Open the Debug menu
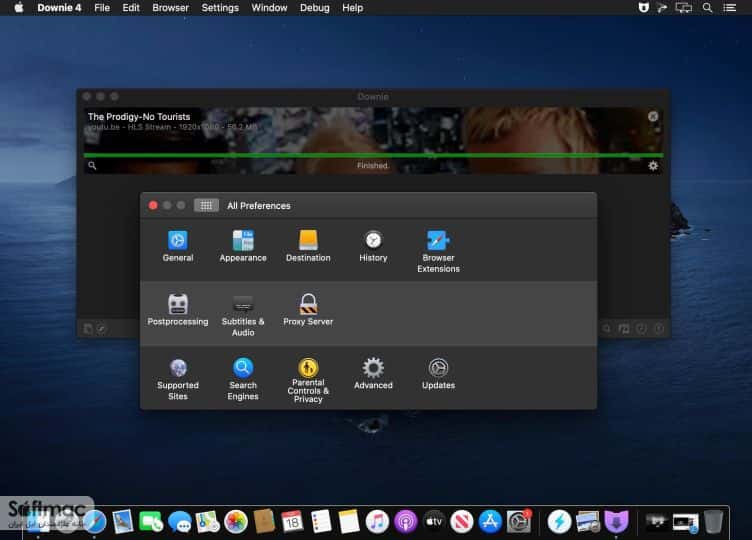 click(315, 8)
